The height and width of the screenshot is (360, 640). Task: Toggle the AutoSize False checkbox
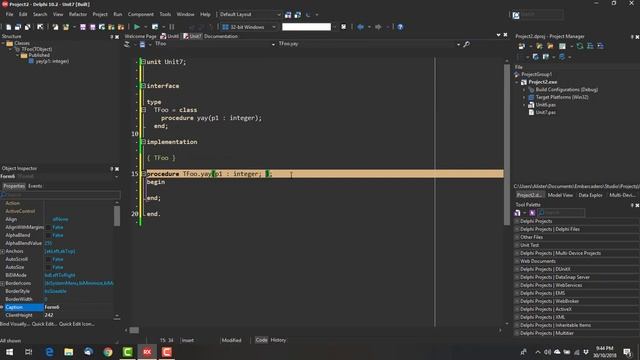tap(48, 267)
